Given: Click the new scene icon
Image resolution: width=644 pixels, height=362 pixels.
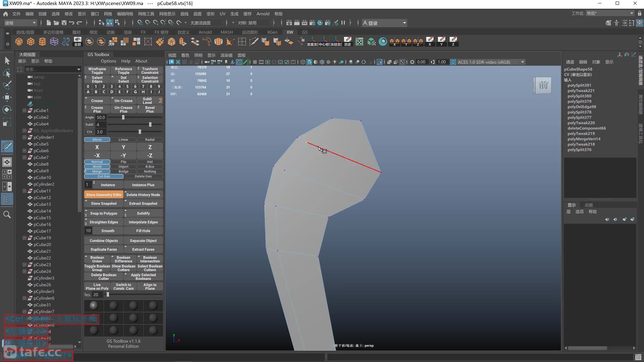Looking at the screenshot, I should point(49,23).
